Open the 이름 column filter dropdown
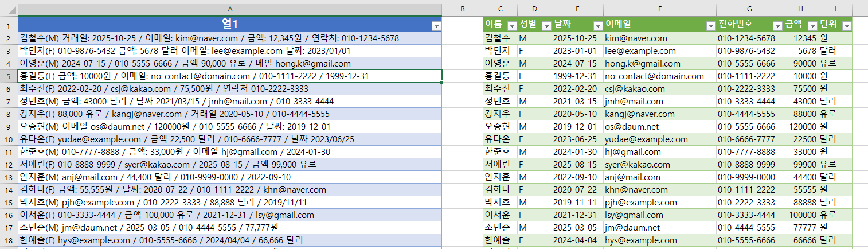 511,26
